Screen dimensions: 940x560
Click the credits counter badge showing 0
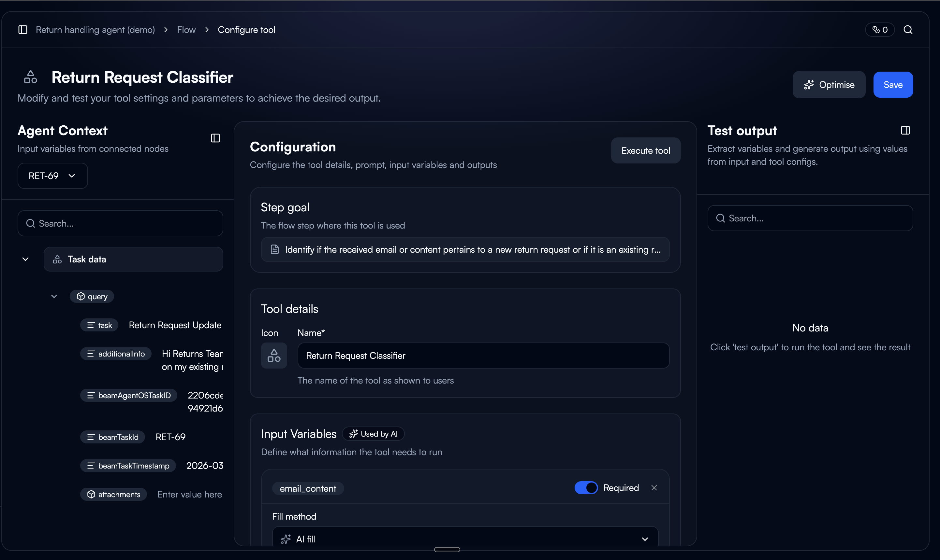point(880,30)
